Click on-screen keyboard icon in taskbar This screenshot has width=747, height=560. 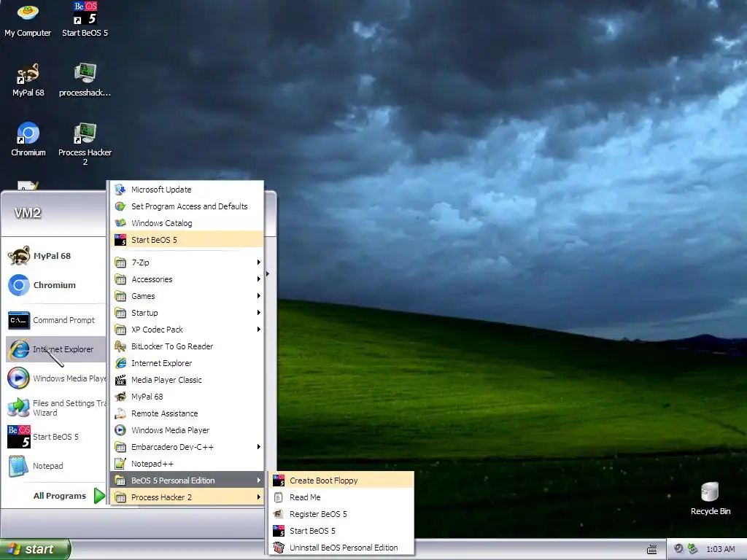(652, 550)
